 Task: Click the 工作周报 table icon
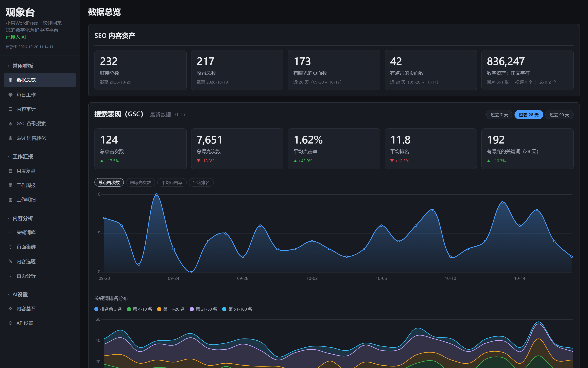(x=10, y=185)
